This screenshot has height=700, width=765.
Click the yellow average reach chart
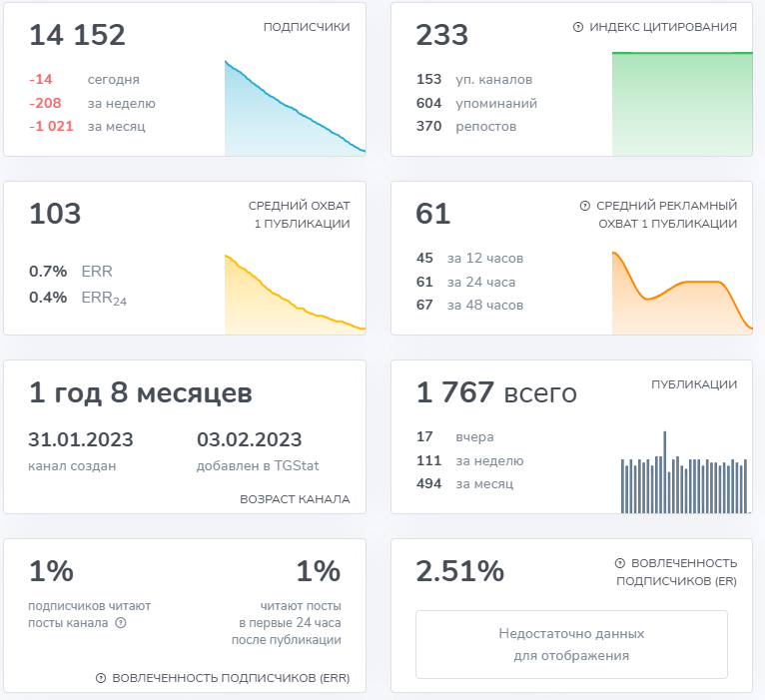pyautogui.click(x=295, y=295)
